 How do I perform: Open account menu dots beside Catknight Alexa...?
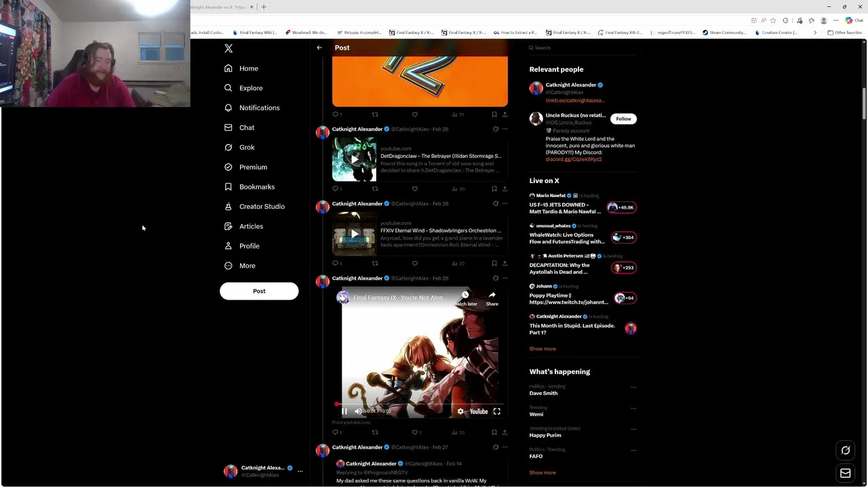(300, 471)
